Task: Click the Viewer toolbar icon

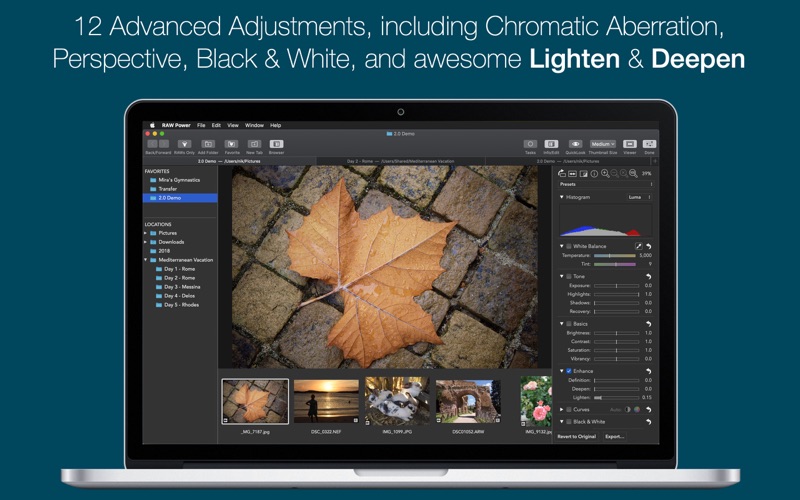Action: pyautogui.click(x=630, y=144)
